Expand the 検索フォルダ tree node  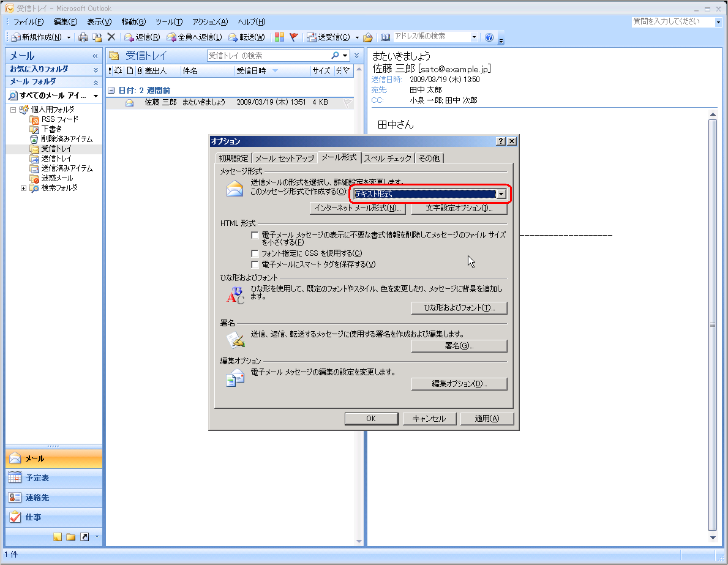(23, 188)
